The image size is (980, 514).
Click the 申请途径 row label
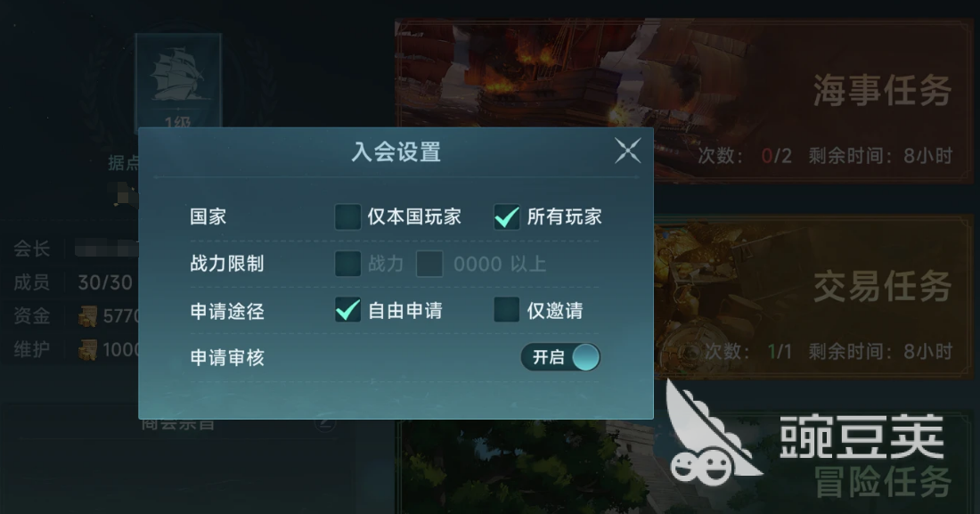[227, 311]
